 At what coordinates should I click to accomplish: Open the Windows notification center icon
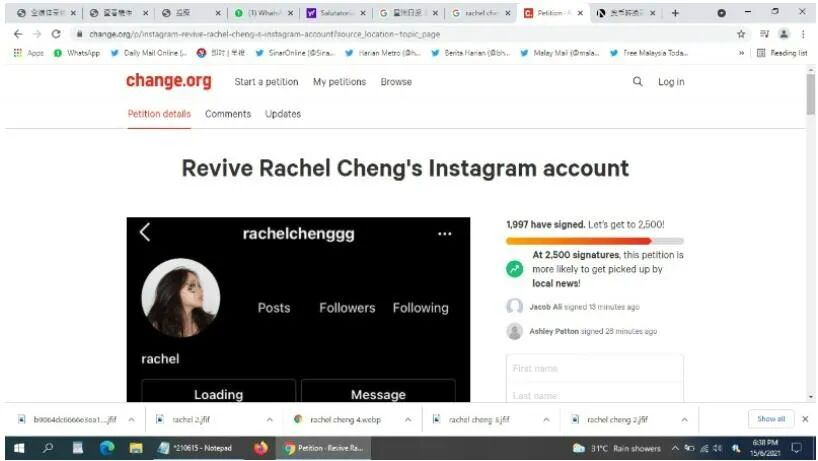click(796, 448)
